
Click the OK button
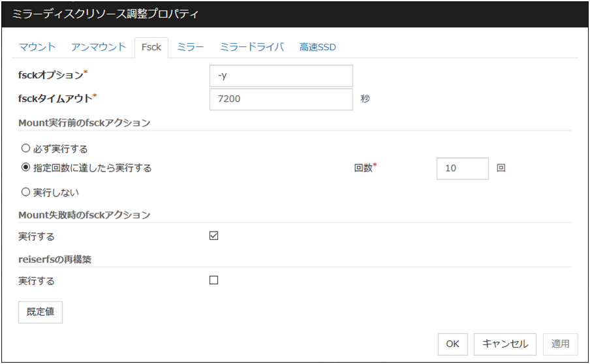coord(452,344)
